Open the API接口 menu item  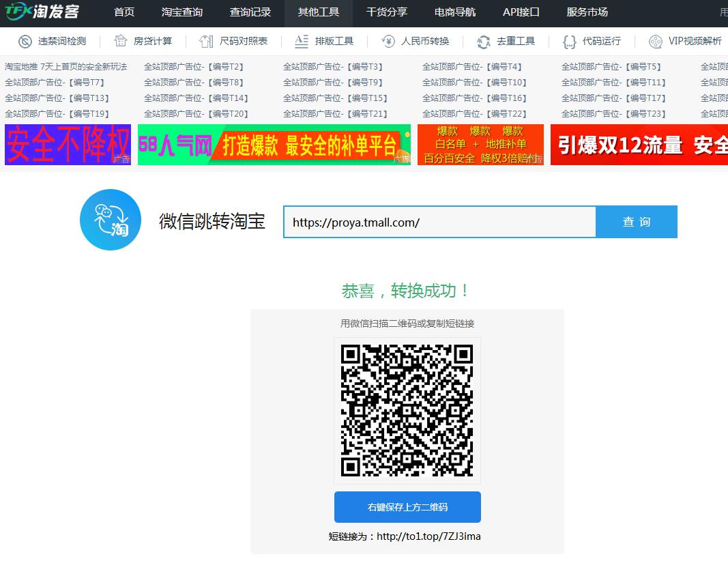pos(521,12)
